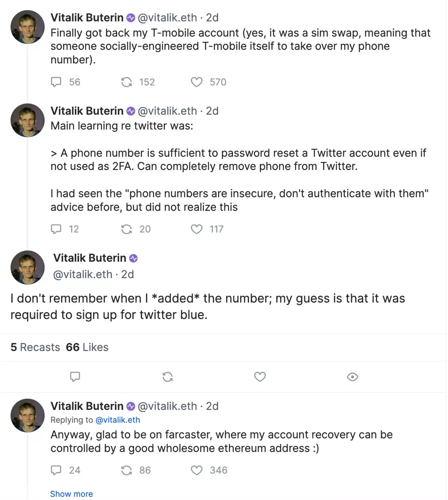Like the farcaster cast with 346 likes
Screen dimensions: 448x500
tap(197, 470)
